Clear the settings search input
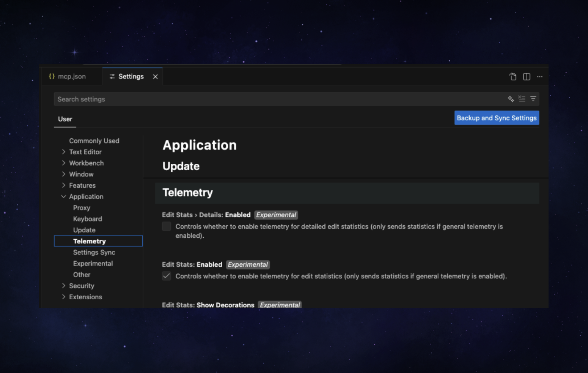The image size is (588, 373). pos(522,99)
